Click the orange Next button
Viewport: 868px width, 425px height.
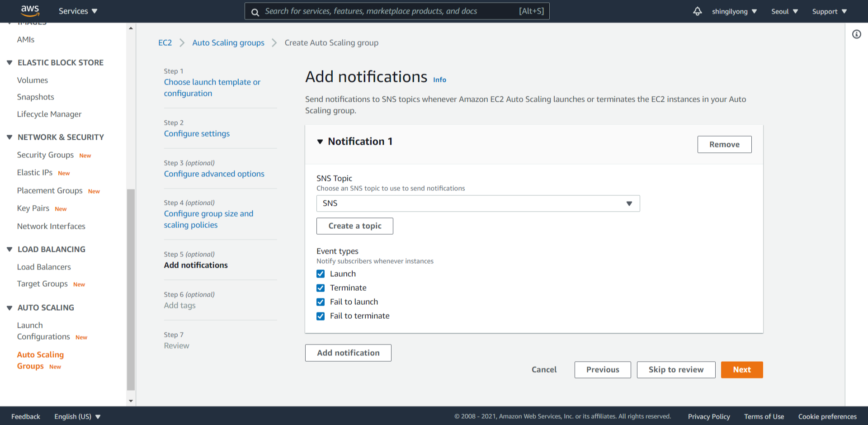point(742,370)
